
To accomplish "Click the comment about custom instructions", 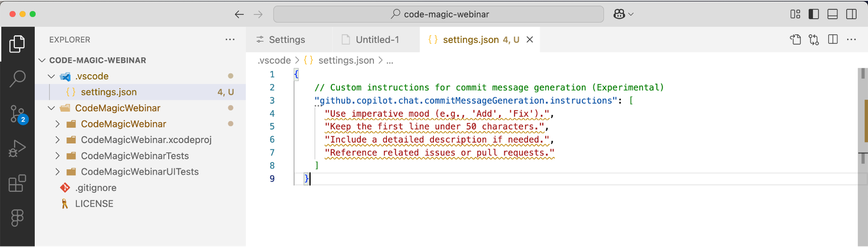I will click(x=489, y=87).
